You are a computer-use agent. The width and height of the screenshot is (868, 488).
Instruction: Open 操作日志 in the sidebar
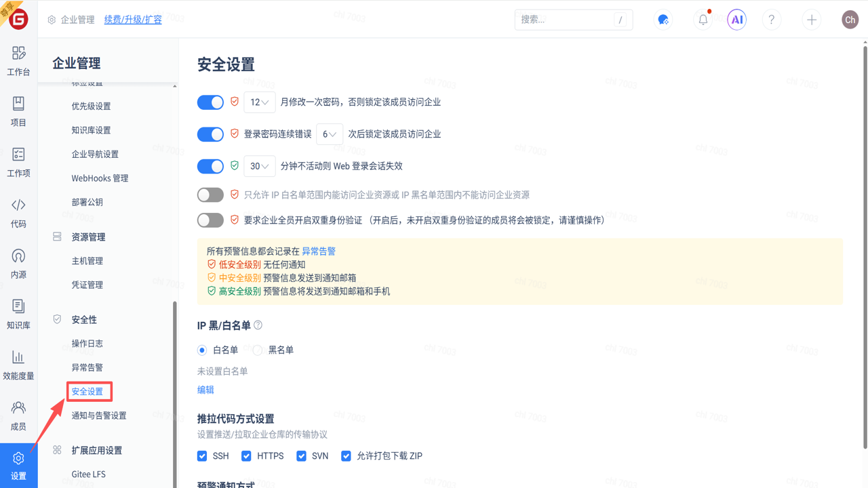(x=87, y=344)
